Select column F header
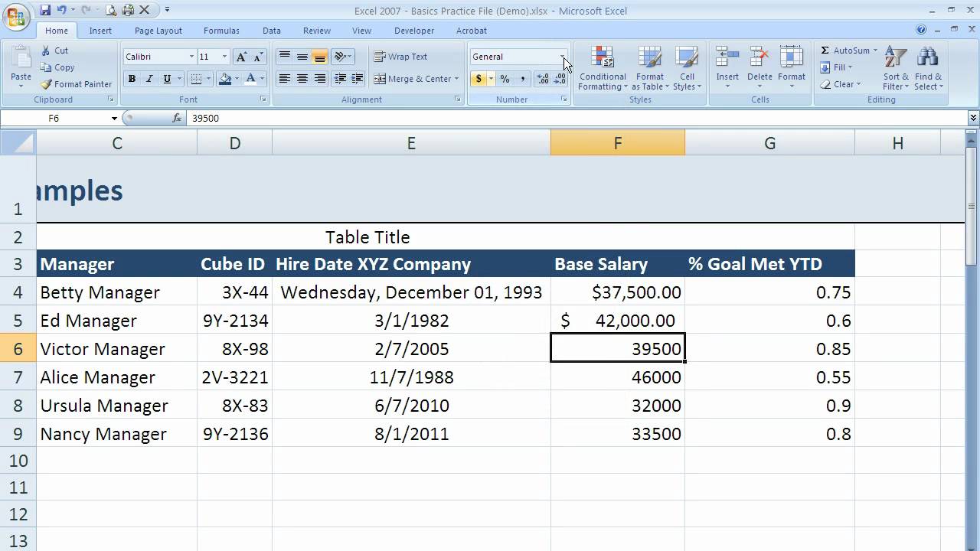Viewport: 980px width, 551px height. click(618, 143)
